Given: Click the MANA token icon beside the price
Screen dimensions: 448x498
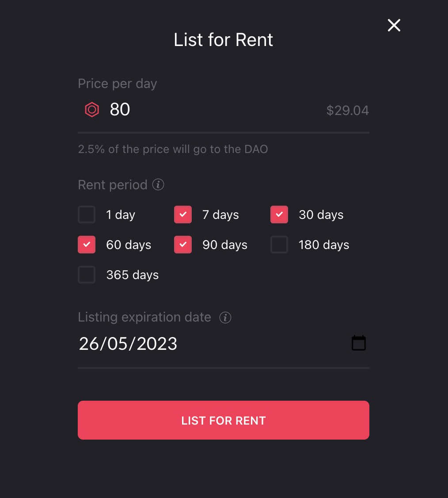Looking at the screenshot, I should [x=92, y=110].
